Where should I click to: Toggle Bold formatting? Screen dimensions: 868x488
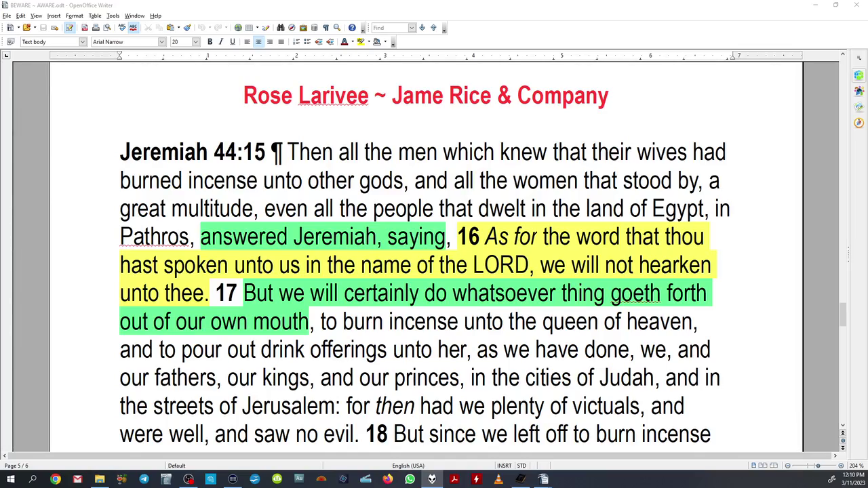[x=210, y=42]
